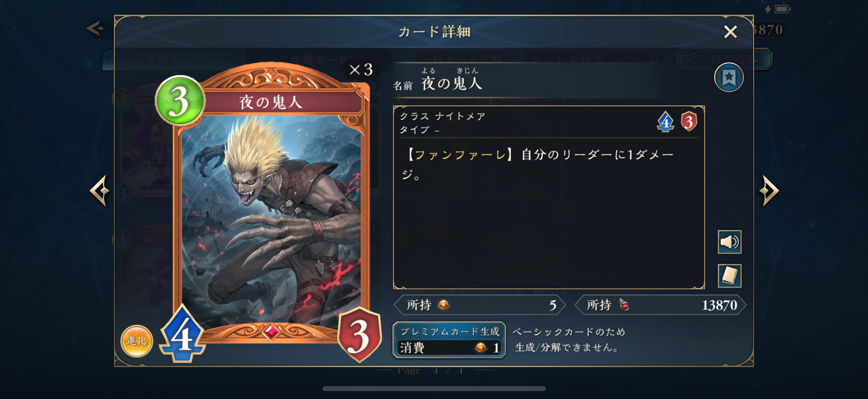
Task: Close the カード詳細 dialog
Action: (730, 32)
